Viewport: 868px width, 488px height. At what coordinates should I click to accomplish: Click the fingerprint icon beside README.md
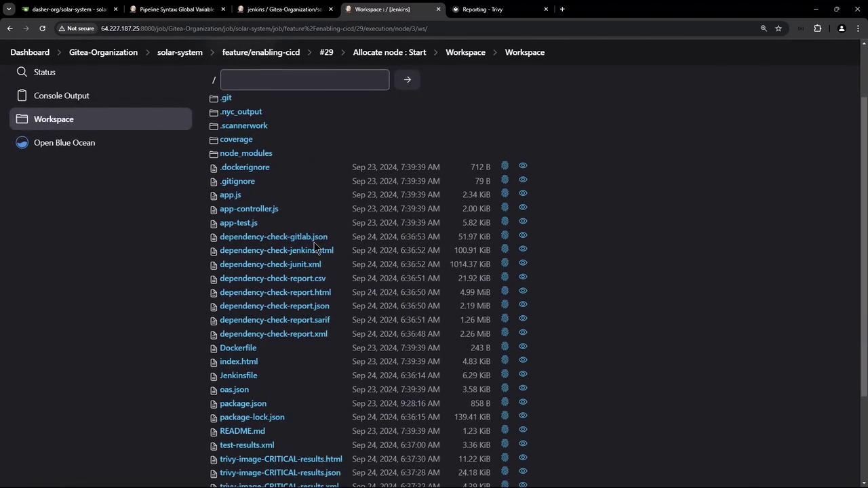pyautogui.click(x=505, y=430)
